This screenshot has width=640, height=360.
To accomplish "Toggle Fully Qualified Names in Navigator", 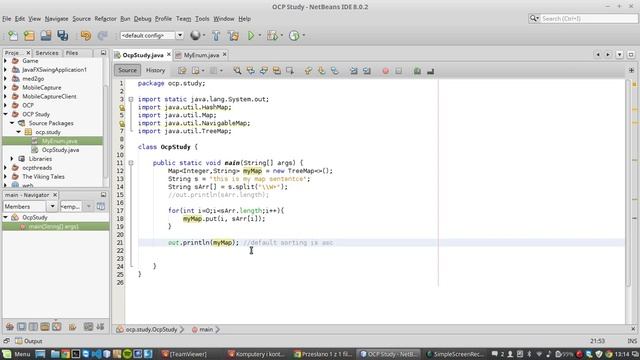I will [x=73, y=327].
